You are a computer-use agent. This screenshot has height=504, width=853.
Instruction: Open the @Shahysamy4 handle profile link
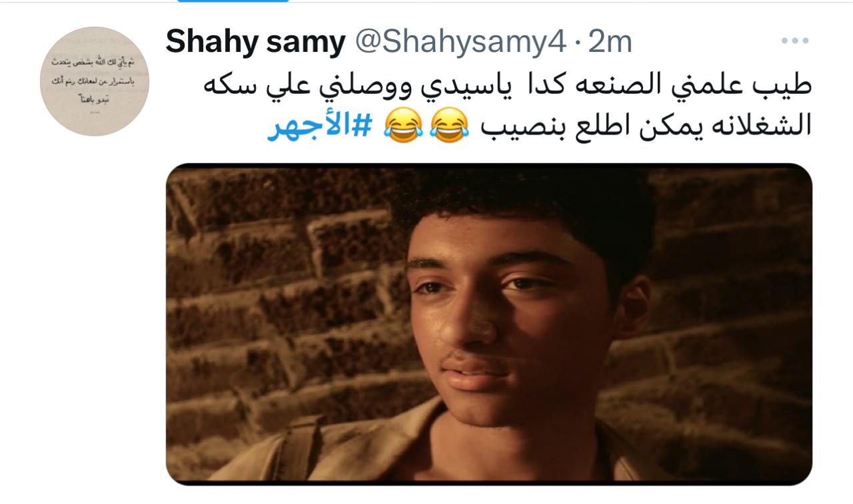[x=458, y=43]
